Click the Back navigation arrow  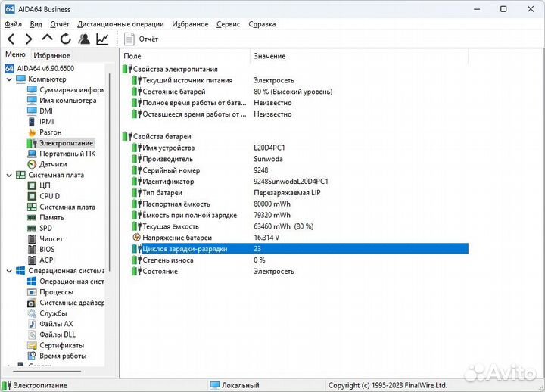point(11,39)
